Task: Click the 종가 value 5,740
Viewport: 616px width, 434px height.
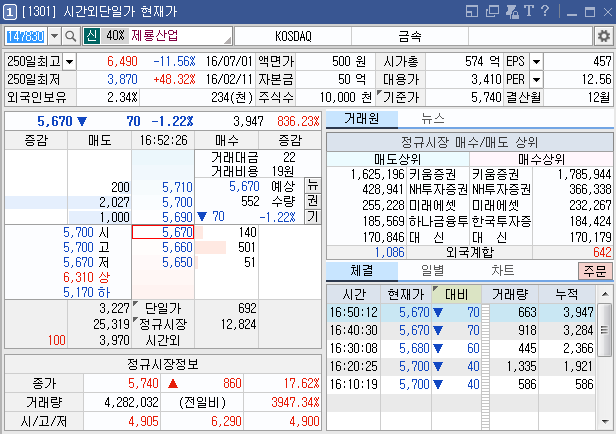Action: pyautogui.click(x=143, y=383)
